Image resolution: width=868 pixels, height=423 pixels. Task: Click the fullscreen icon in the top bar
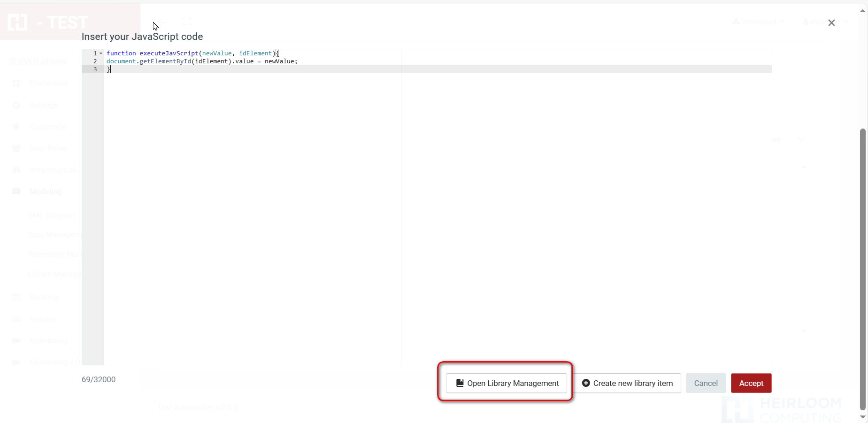tap(187, 22)
